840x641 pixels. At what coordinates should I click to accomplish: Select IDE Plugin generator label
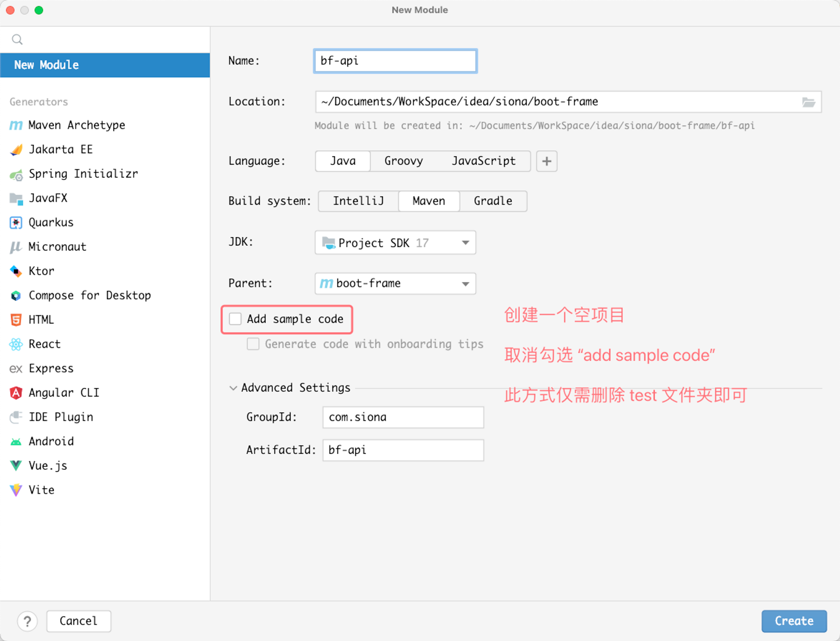(61, 417)
